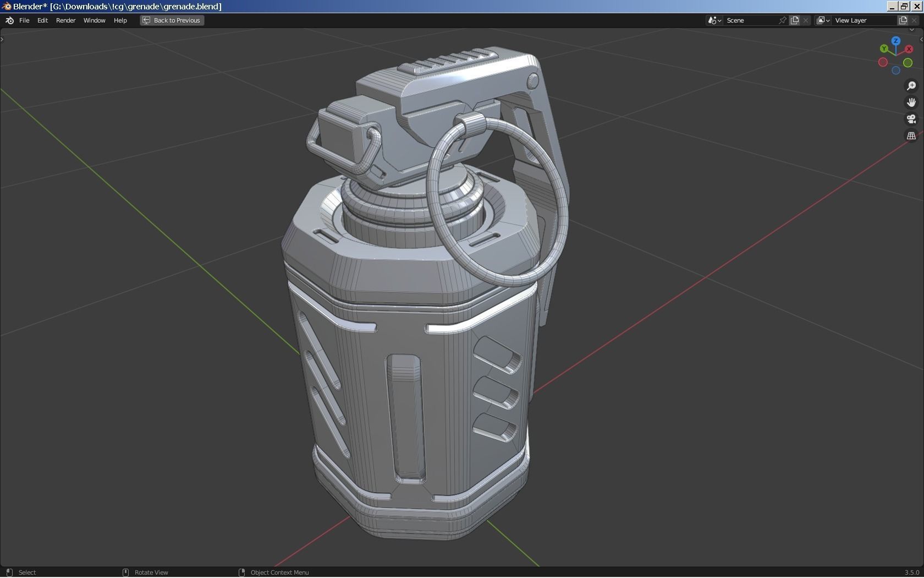Click the X axis on navigation gizmo
This screenshot has width=924, height=578.
909,49
